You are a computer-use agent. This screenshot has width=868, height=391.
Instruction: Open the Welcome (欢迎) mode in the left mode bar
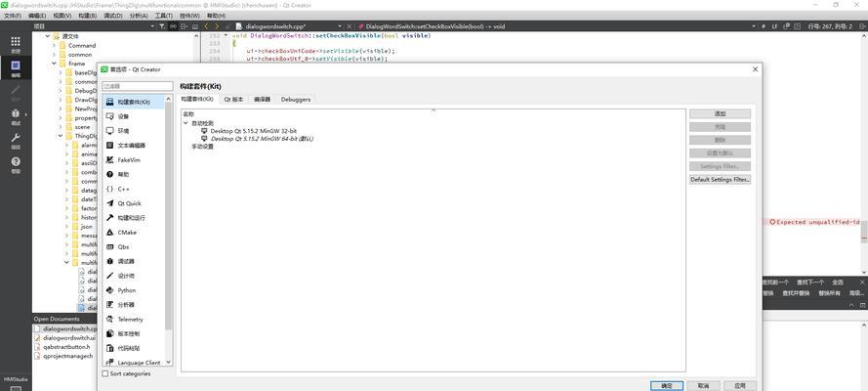(16, 45)
